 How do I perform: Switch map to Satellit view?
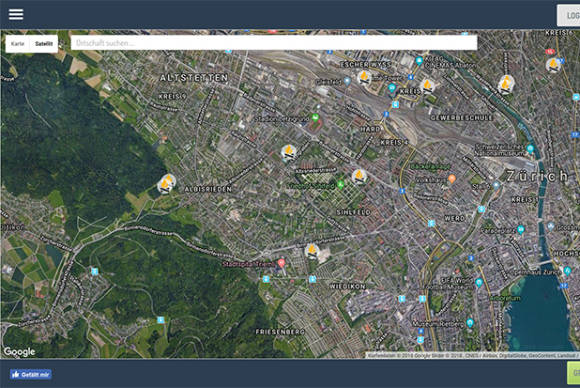(x=44, y=44)
